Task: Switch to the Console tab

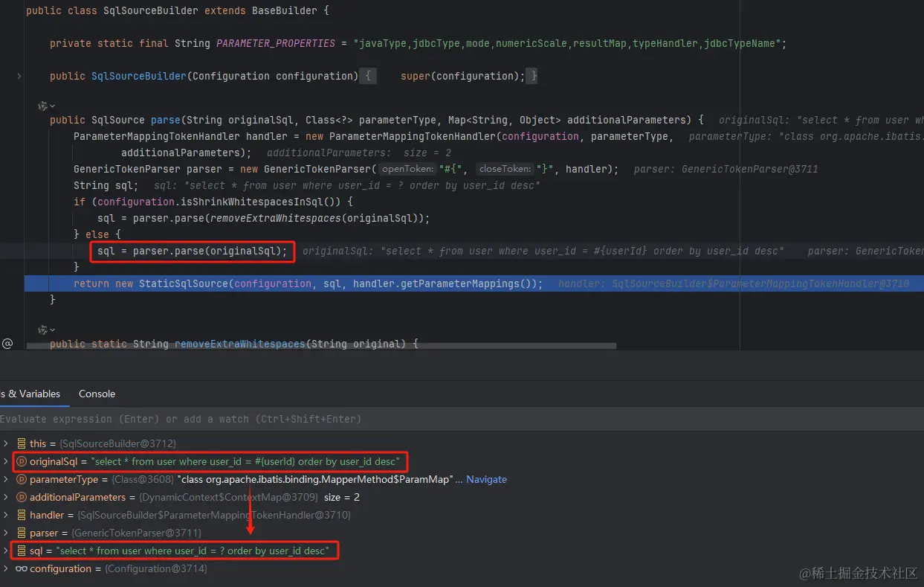Action: point(97,394)
